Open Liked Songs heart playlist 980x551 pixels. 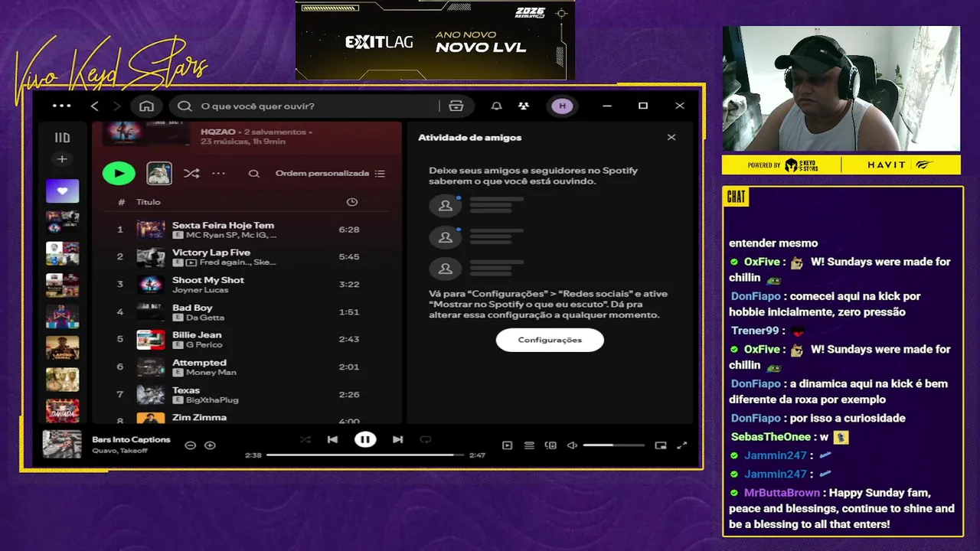[62, 191]
